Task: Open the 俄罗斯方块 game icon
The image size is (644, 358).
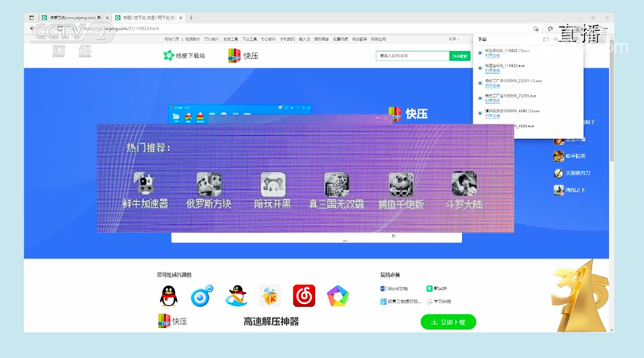Action: (x=209, y=185)
